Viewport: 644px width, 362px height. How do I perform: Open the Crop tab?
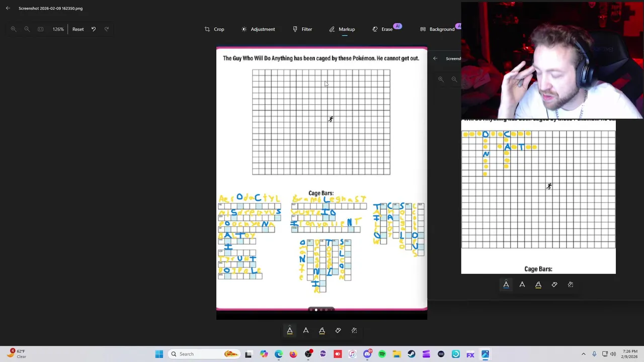(214, 29)
